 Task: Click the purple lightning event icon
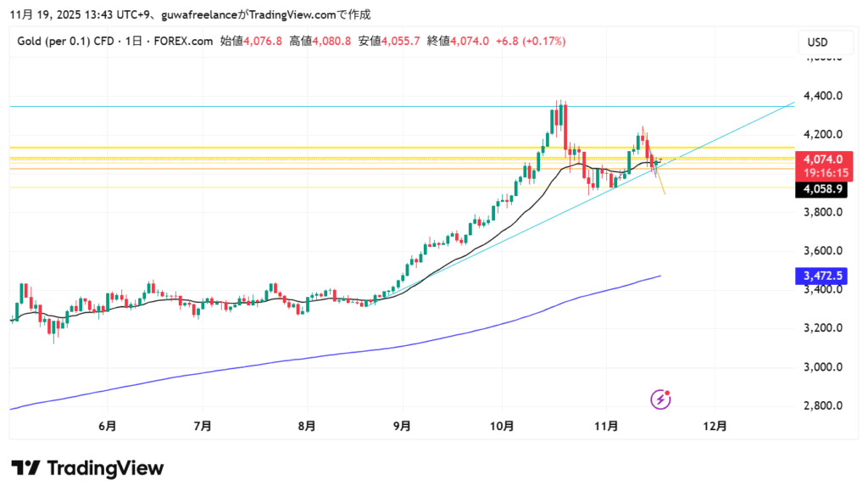point(661,398)
